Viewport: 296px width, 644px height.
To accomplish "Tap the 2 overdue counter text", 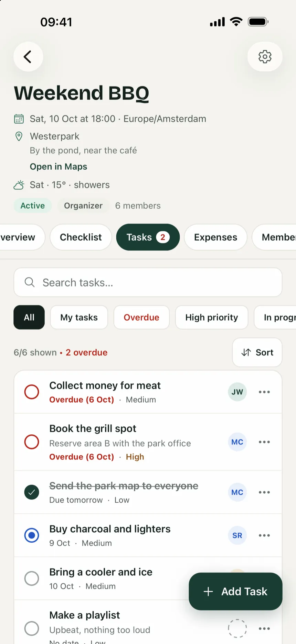I will 86,352.
